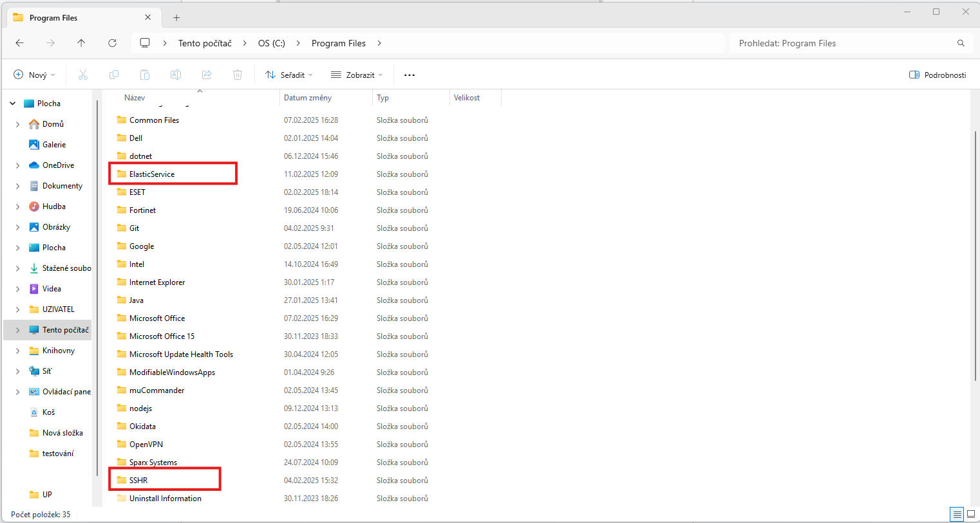Click the Rename icon in toolbar
Screen dimensions: 980x523
tap(175, 75)
